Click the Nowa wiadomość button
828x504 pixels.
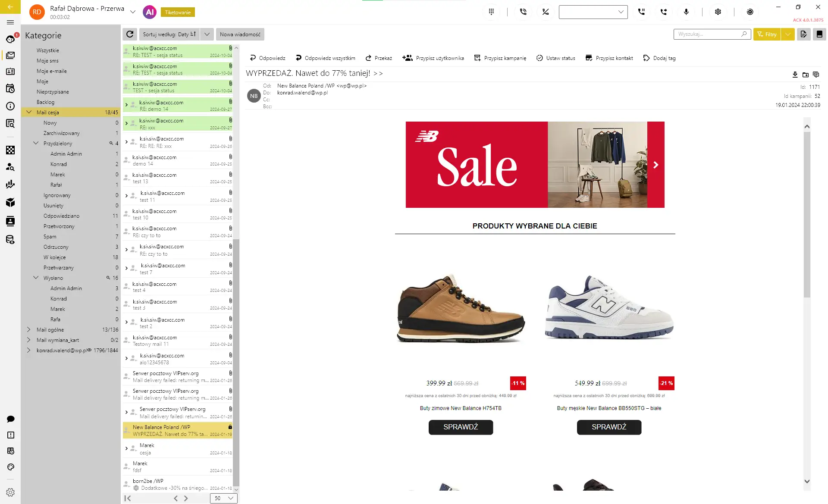click(240, 34)
